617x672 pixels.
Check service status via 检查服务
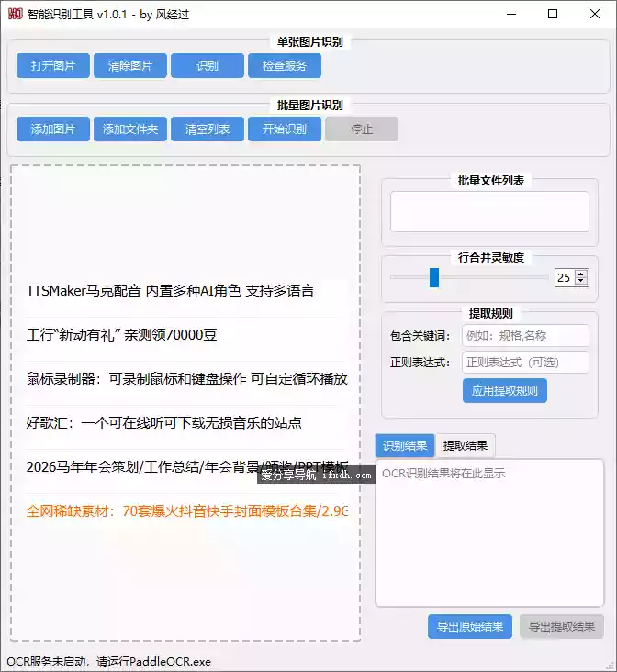click(x=285, y=65)
